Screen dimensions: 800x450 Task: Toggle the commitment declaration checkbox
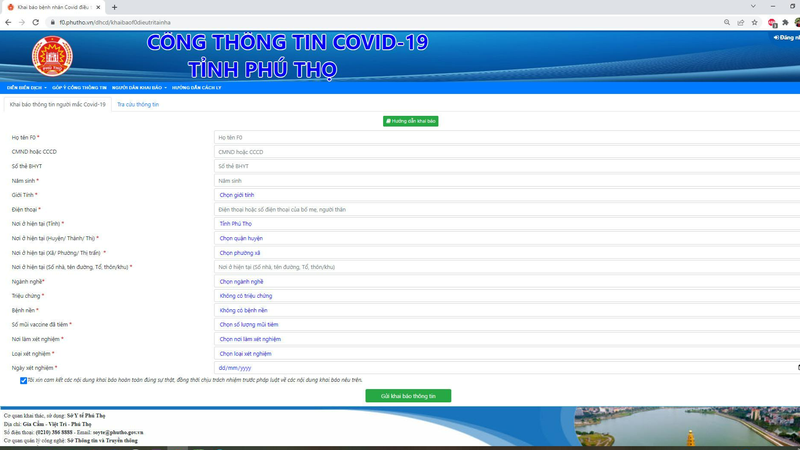point(24,380)
